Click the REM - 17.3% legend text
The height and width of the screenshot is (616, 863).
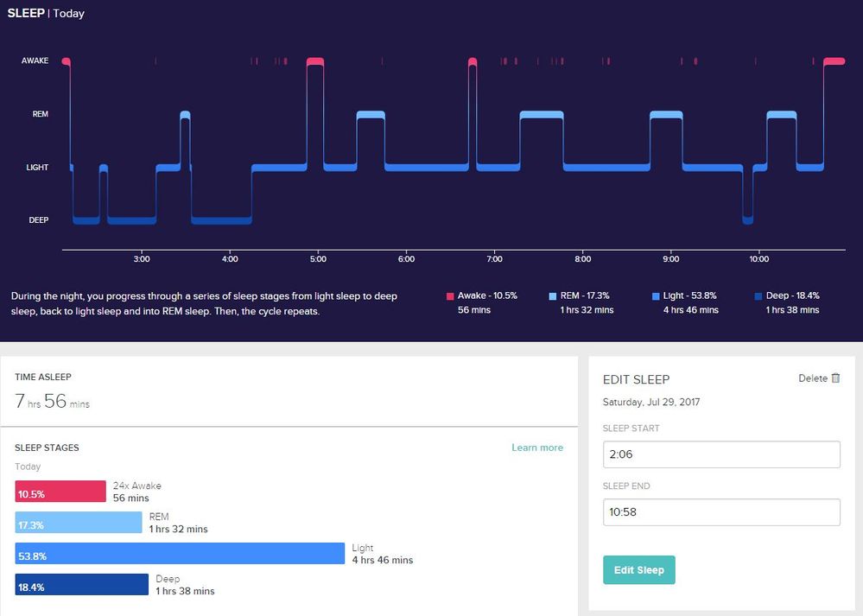(x=585, y=295)
